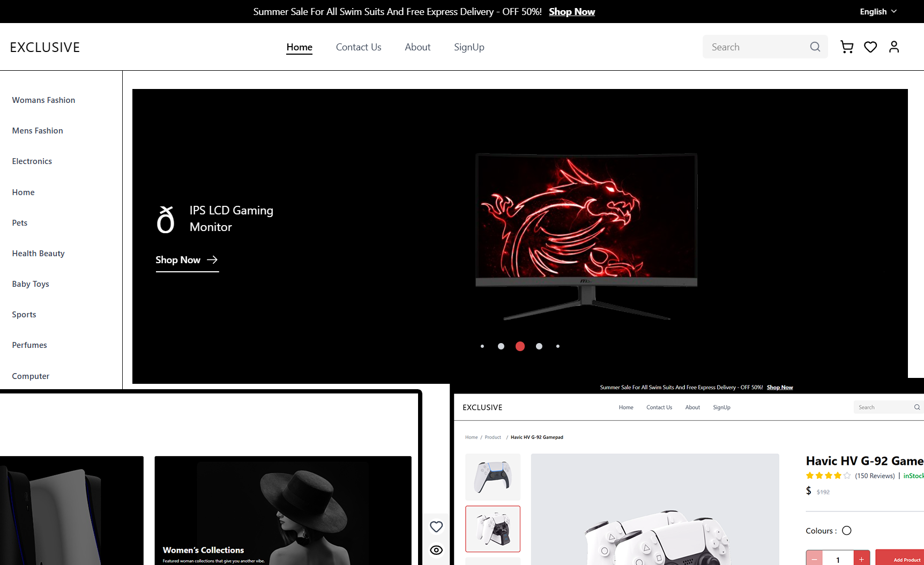Select the fifth hero carousel dot

point(558,346)
